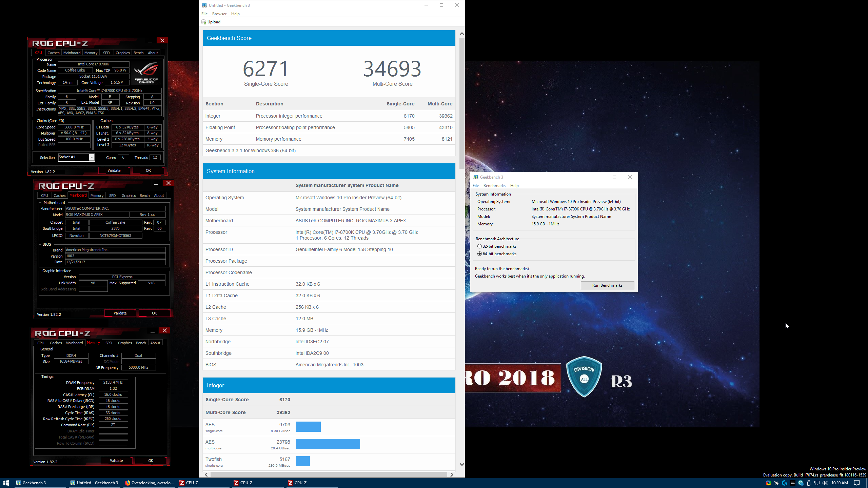This screenshot has height=488, width=868.
Task: Click Validate in CPU-Z Mainboard window
Action: click(x=120, y=313)
